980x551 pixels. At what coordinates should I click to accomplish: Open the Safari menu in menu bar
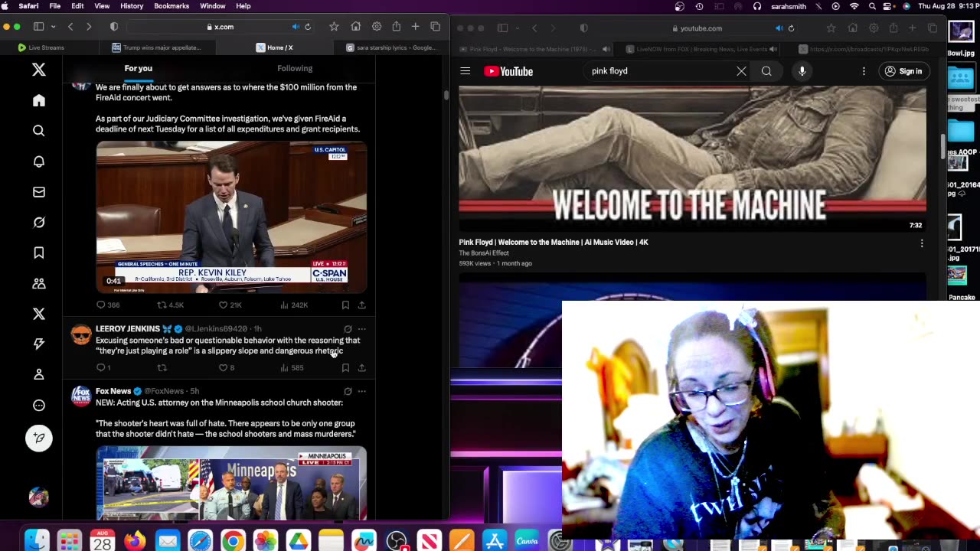(x=28, y=6)
